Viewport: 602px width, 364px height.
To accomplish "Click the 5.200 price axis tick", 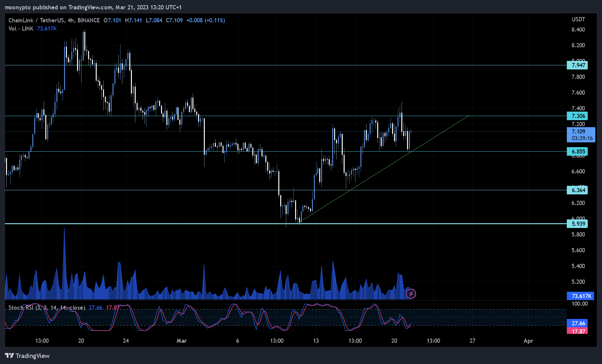I will tap(578, 282).
